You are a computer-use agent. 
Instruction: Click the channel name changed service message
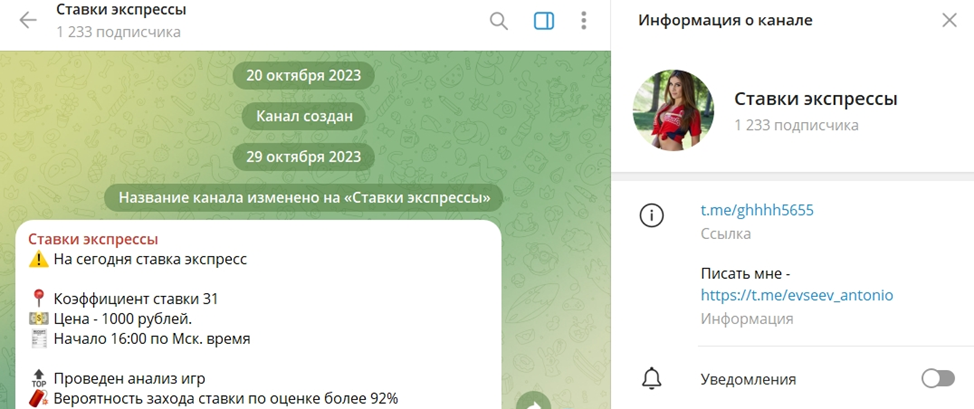(304, 197)
